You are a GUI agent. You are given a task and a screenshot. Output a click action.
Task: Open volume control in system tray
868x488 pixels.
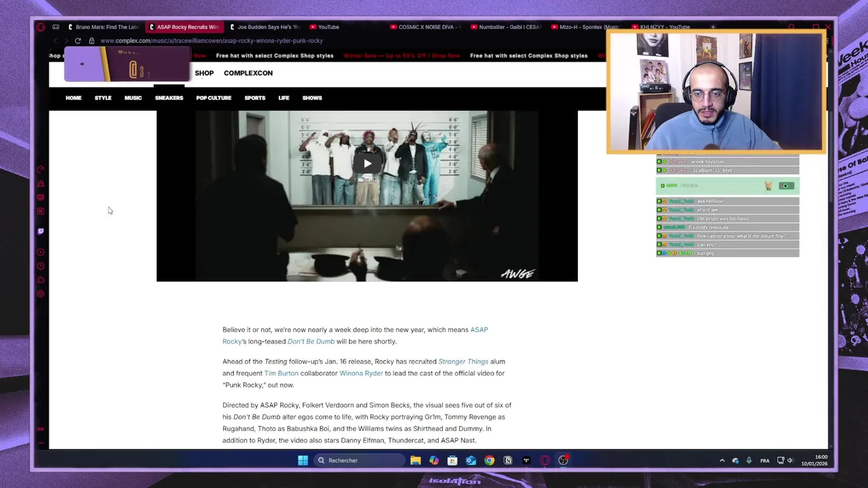(790, 461)
